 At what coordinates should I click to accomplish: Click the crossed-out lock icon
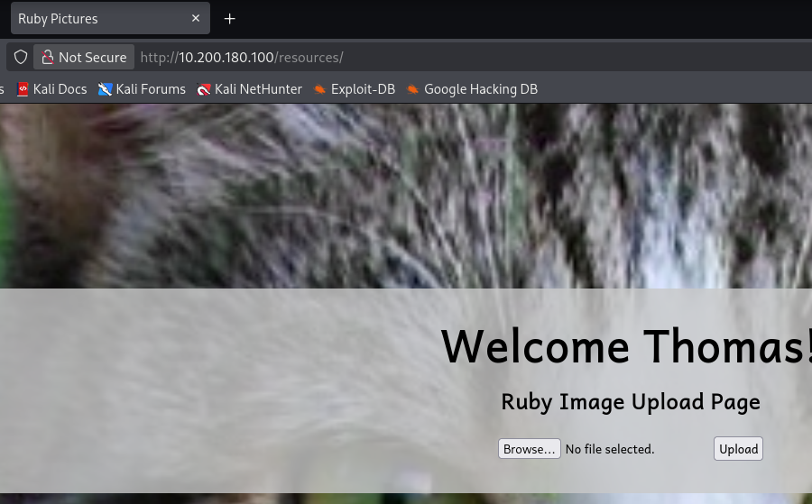[x=47, y=57]
